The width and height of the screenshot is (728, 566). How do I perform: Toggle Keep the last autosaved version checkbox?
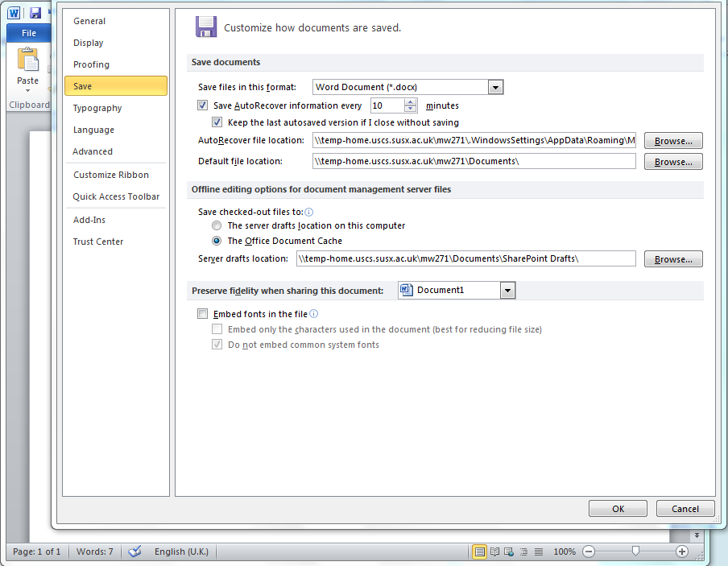(217, 122)
